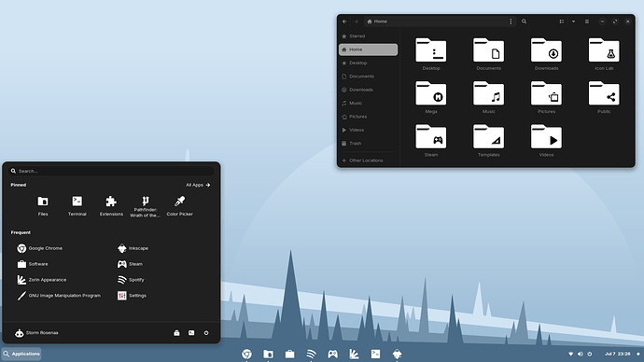This screenshot has height=362, width=644.
Task: Click the icon beside the lock icon in the menu footer
Action: tap(191, 333)
